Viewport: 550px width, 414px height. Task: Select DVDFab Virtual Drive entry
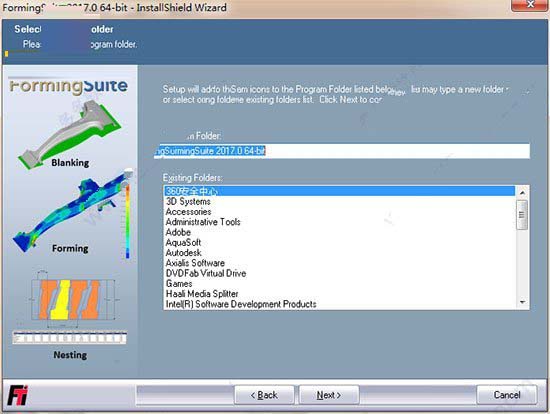[x=339, y=273]
